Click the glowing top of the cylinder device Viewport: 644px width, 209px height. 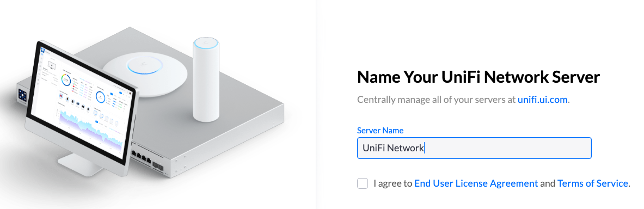pyautogui.click(x=206, y=42)
